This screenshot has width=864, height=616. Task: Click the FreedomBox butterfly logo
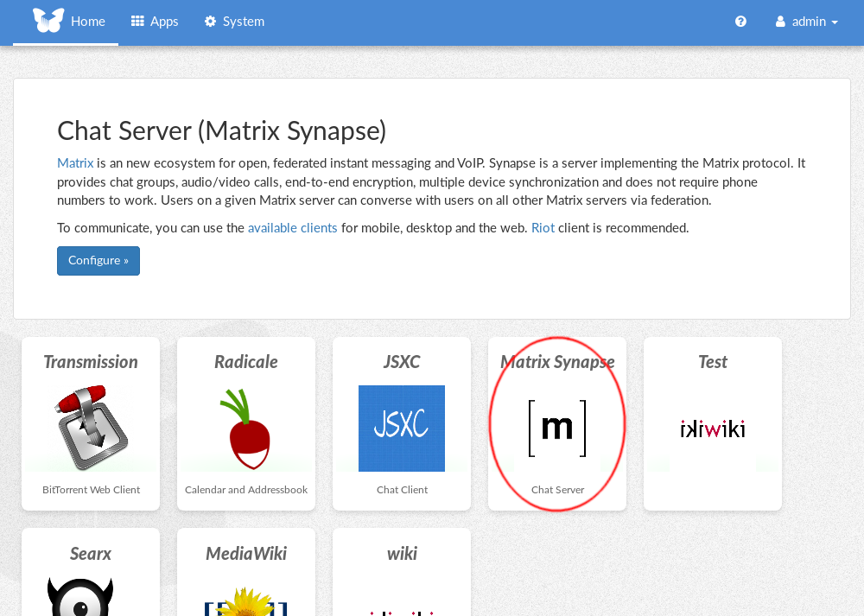48,21
